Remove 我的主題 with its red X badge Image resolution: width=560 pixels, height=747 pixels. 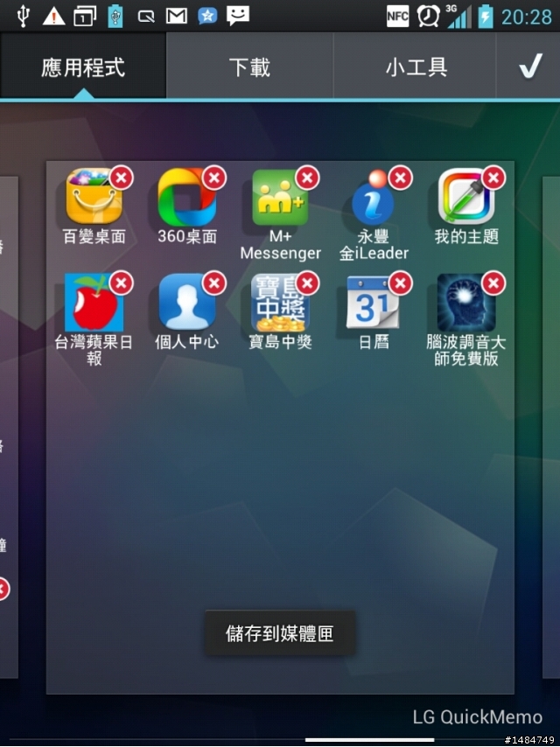pyautogui.click(x=493, y=178)
